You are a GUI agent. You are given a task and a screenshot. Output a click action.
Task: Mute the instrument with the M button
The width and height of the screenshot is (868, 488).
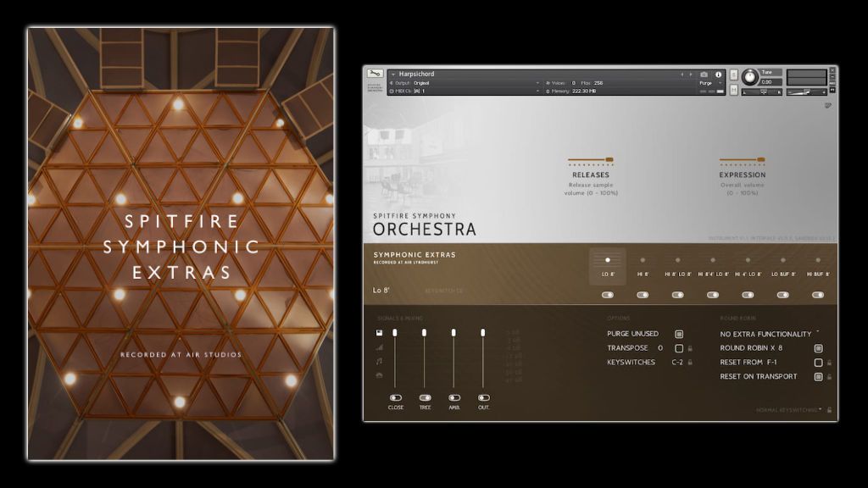click(733, 90)
